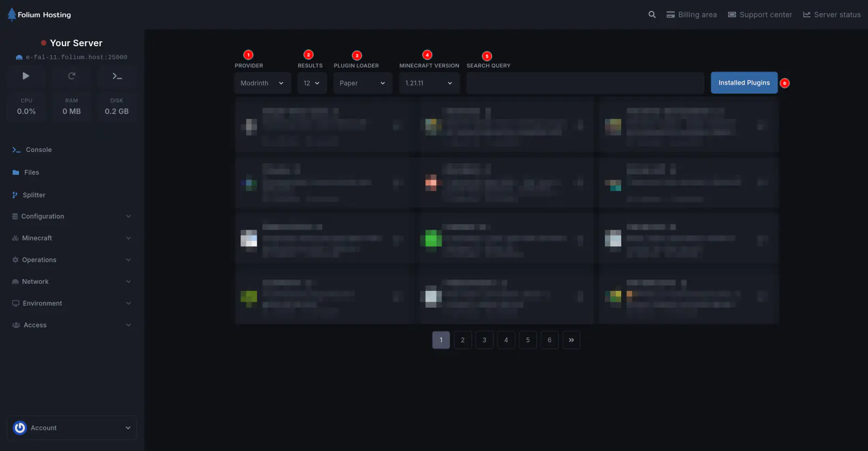Click the search magnifier icon in header
This screenshot has height=451, width=868.
tap(652, 15)
